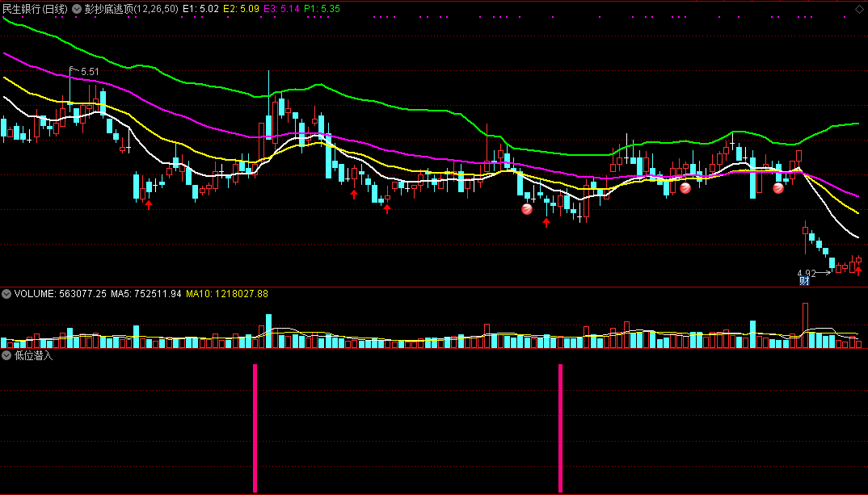Click the leftmost red ball signal marker

527,209
